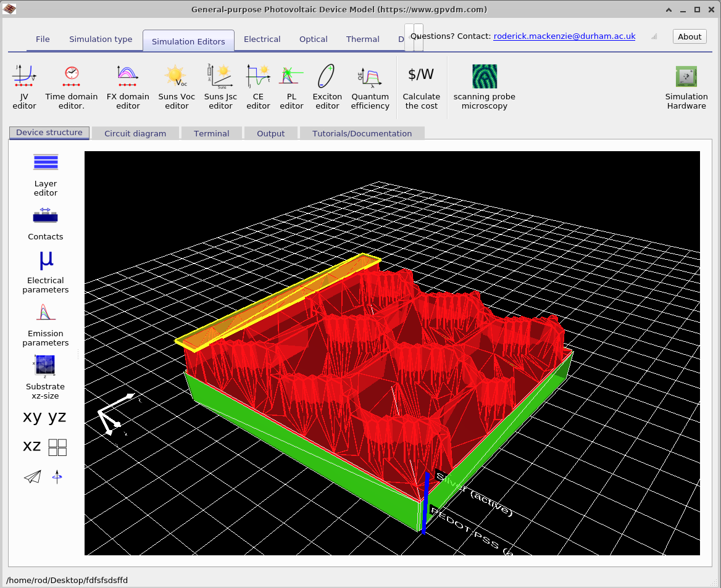The width and height of the screenshot is (721, 588).
Task: Open the Suns Voc editor
Action: [177, 86]
